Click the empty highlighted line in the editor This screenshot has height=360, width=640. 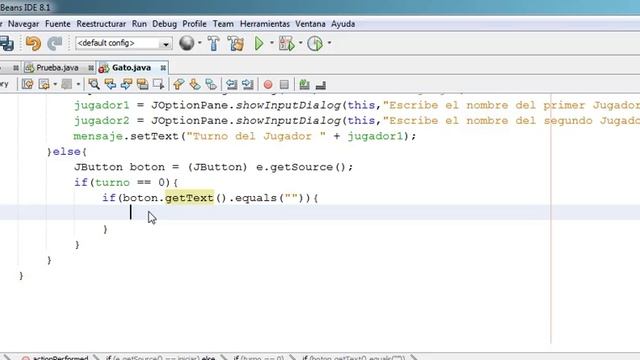click(x=320, y=213)
